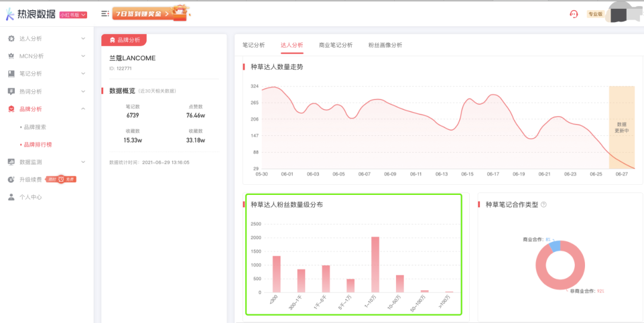Viewport: 644px width, 323px height.
Task: Click the 5千~1万 bar in fans chart
Action: (351, 285)
